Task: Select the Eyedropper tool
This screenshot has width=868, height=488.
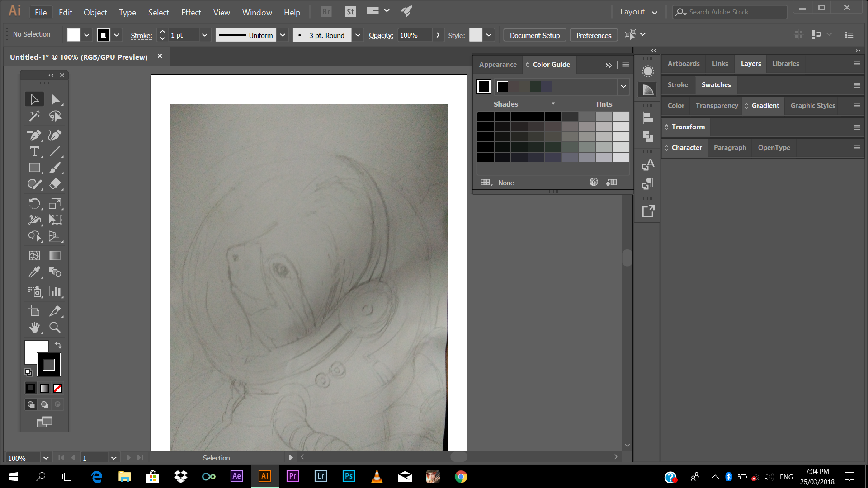Action: (34, 272)
